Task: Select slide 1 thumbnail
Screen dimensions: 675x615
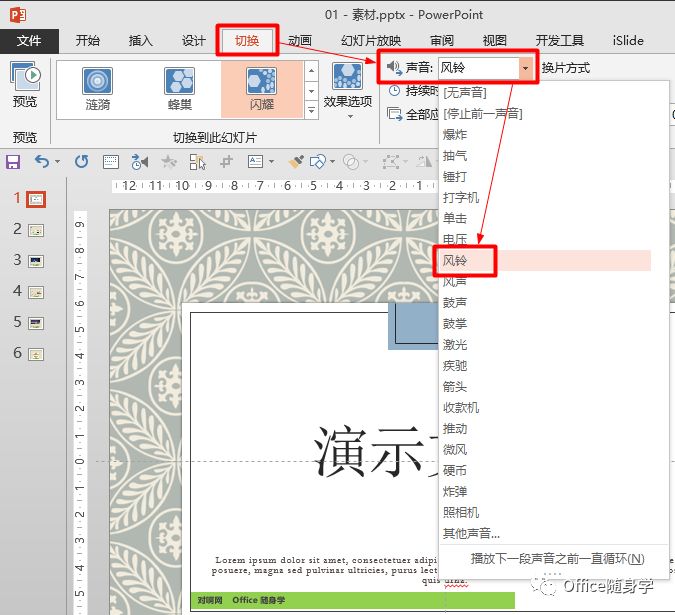Action: click(36, 199)
